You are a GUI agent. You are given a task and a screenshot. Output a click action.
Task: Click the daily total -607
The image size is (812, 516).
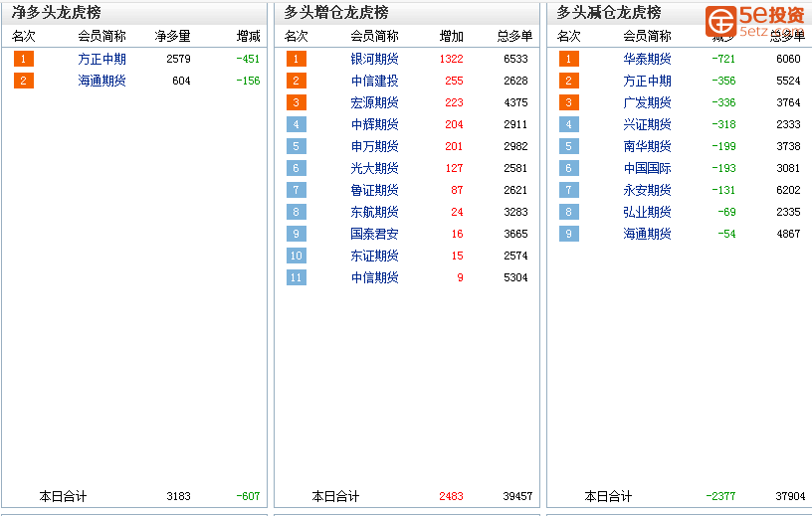(248, 496)
